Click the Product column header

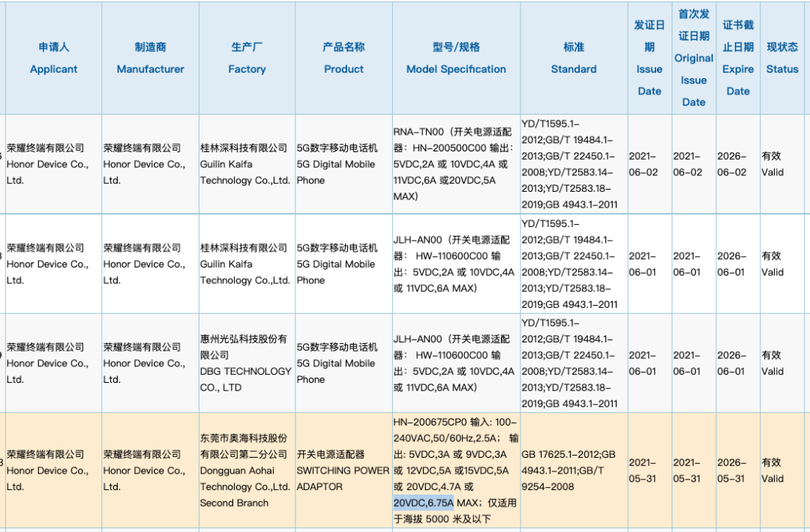pos(343,58)
